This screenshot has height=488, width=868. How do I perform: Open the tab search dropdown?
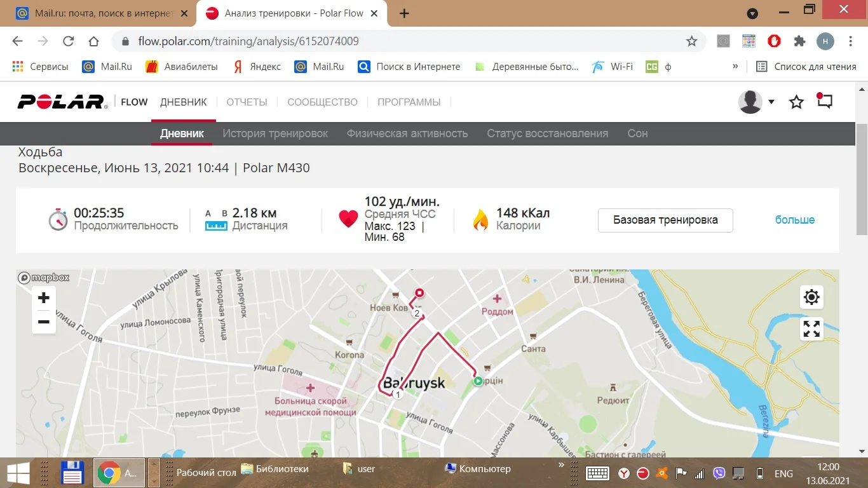point(752,13)
